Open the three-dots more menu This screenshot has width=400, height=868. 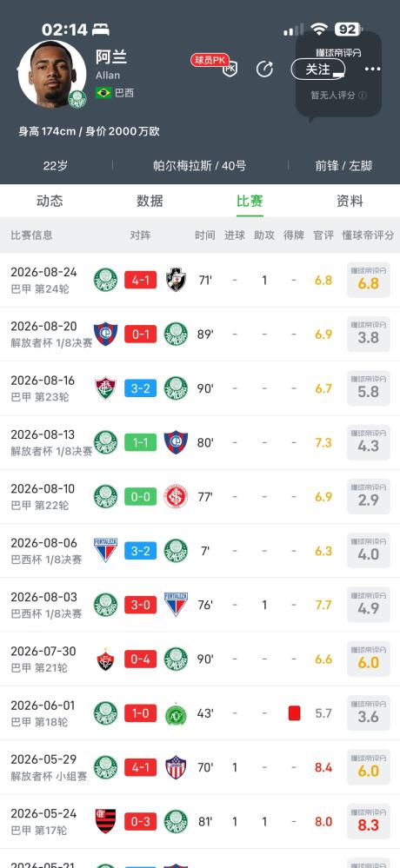click(x=372, y=70)
